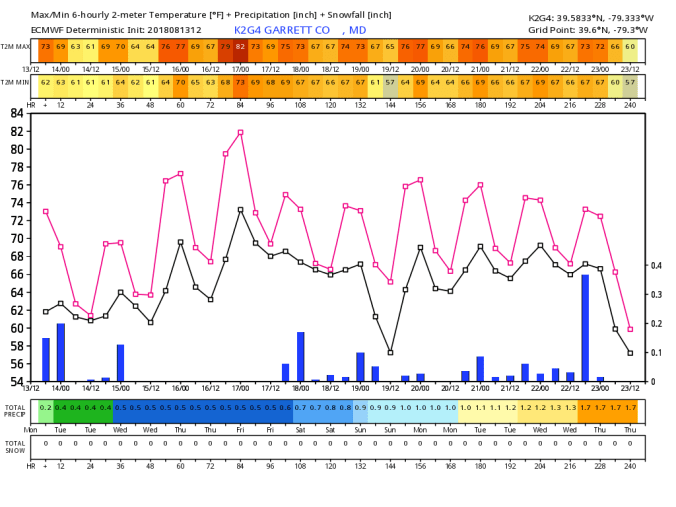Click the T2M MAX row label
The width and height of the screenshot is (676, 507).
pyautogui.click(x=14, y=47)
